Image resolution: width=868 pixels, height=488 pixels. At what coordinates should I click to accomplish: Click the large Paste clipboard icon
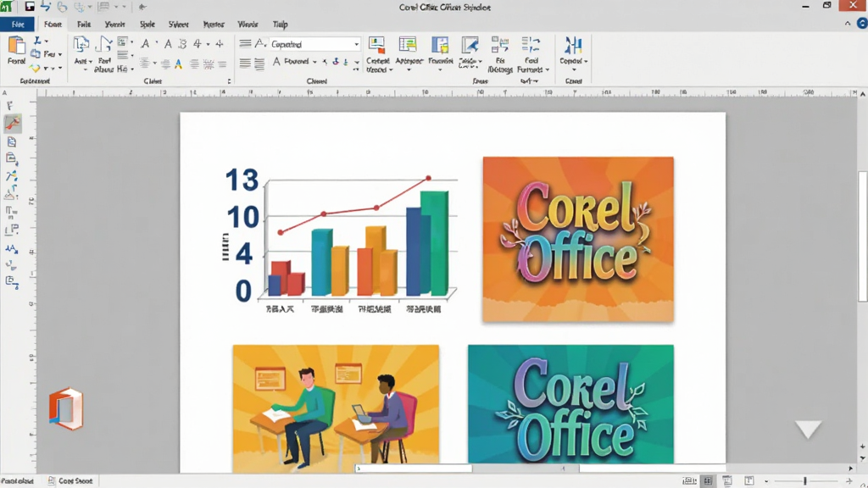[x=16, y=46]
